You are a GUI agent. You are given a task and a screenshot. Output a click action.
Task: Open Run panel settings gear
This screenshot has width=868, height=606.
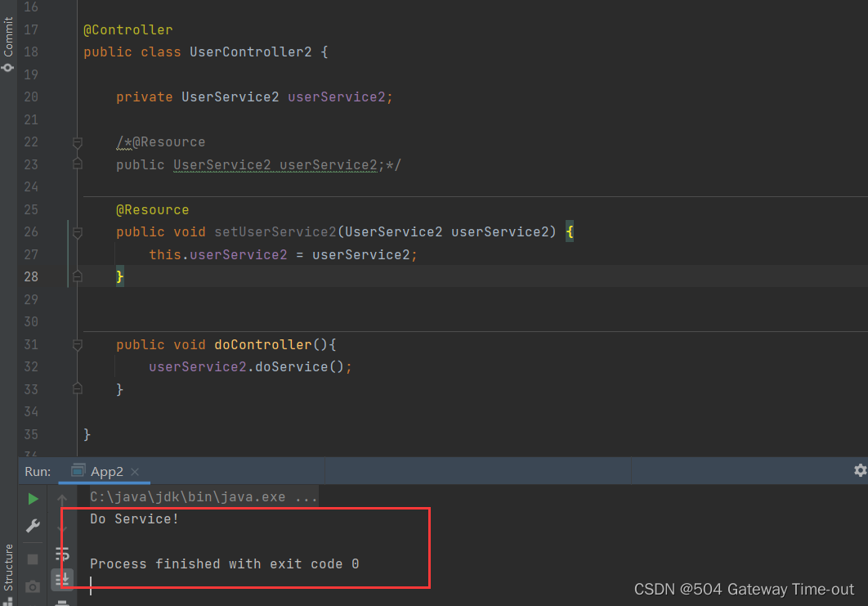(860, 471)
